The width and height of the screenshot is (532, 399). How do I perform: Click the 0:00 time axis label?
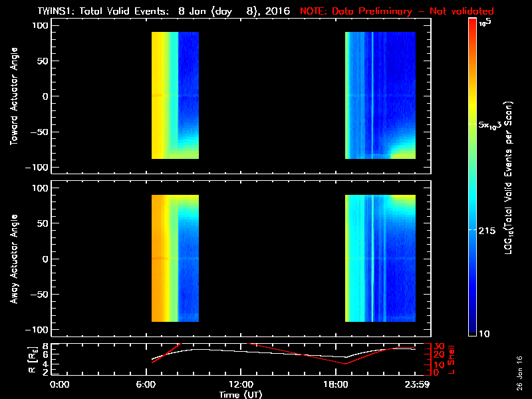[59, 385]
